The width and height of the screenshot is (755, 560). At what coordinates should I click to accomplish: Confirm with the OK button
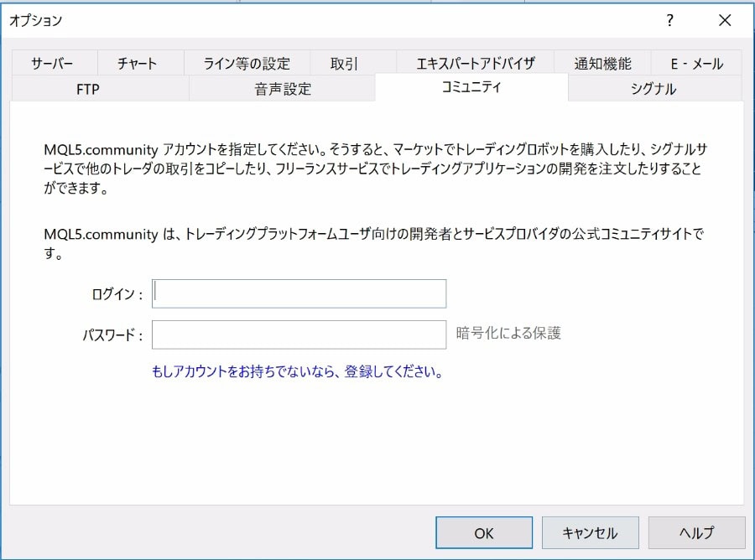[484, 532]
